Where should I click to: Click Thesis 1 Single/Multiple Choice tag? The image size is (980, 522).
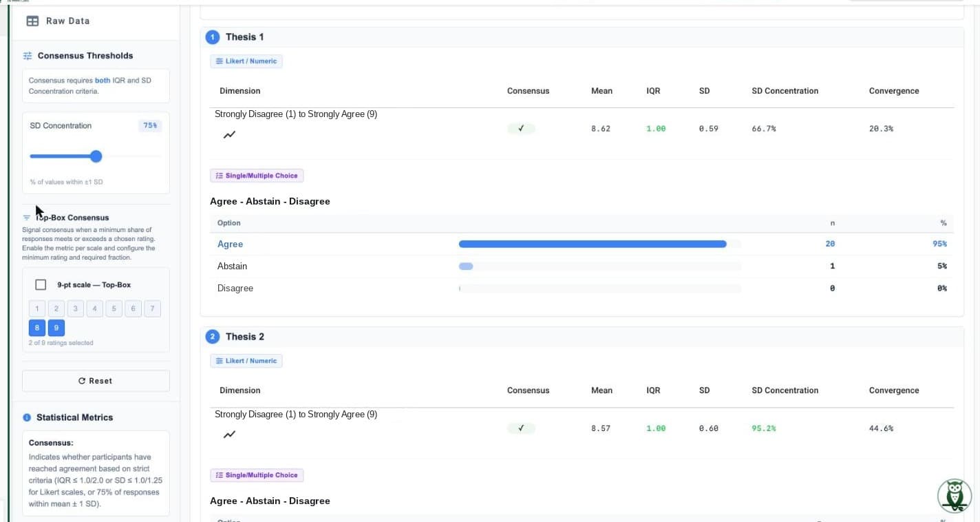[257, 176]
